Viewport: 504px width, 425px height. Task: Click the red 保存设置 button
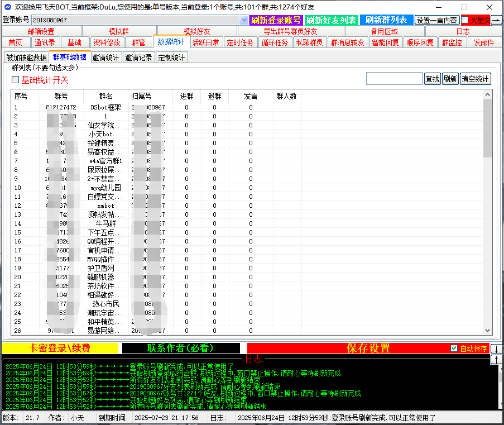(x=368, y=348)
